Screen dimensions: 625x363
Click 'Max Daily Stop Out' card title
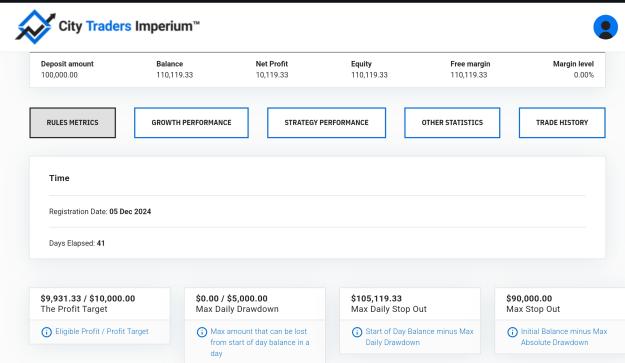[x=389, y=309]
